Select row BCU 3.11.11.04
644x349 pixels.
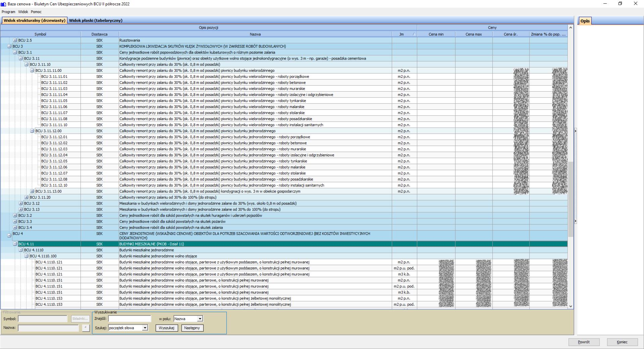point(284,95)
